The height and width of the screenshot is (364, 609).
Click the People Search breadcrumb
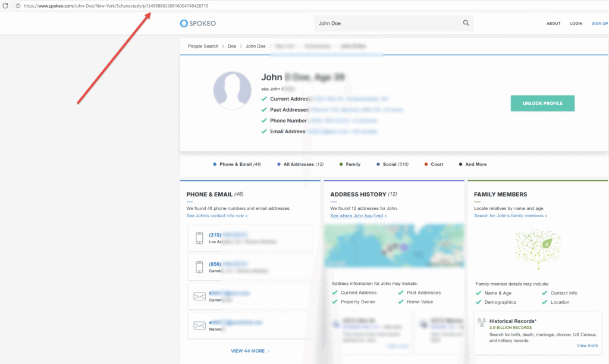pyautogui.click(x=203, y=46)
